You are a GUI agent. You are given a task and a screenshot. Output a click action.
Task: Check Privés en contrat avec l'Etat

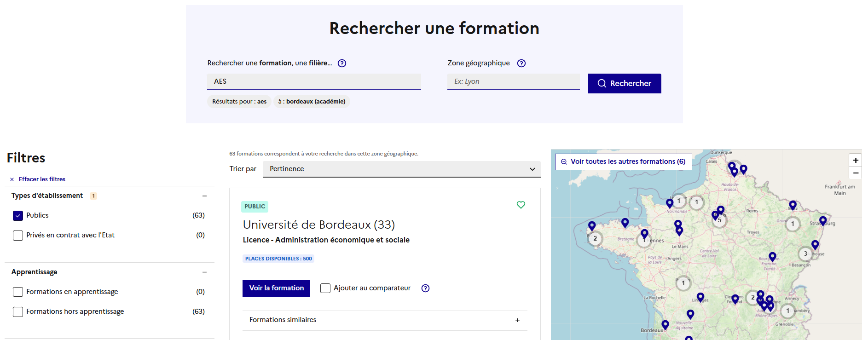18,235
